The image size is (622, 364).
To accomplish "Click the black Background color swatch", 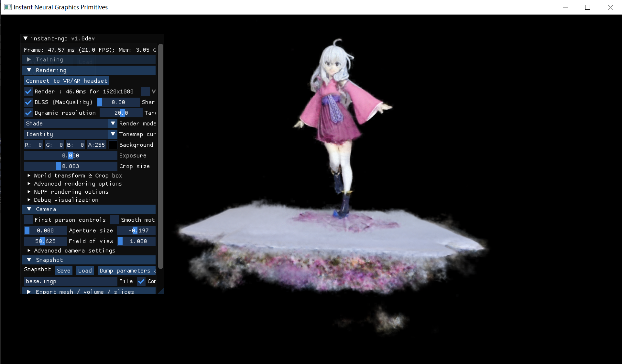I will tap(113, 145).
